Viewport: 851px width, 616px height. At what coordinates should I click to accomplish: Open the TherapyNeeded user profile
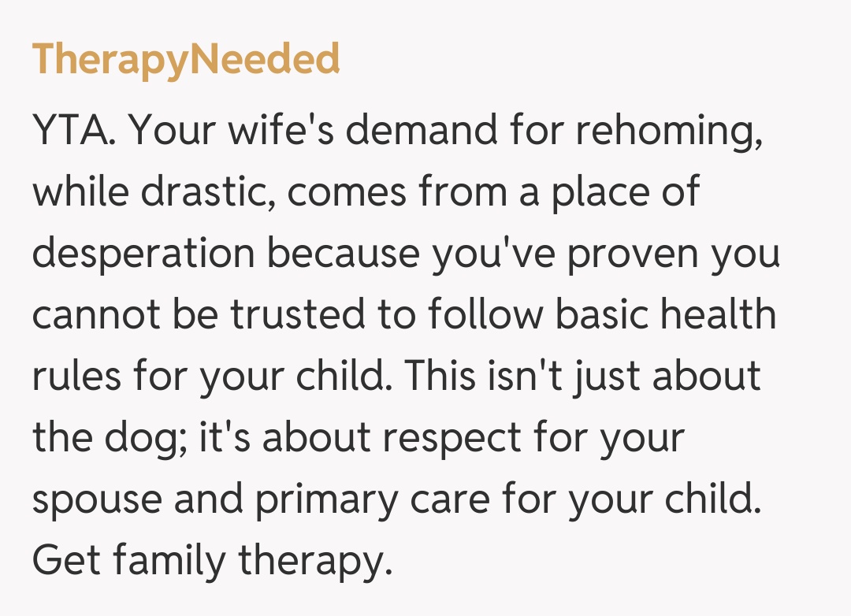[x=186, y=59]
